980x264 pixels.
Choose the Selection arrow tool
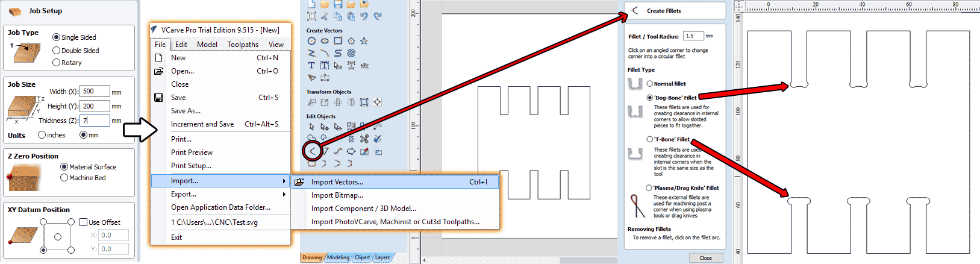tap(311, 126)
